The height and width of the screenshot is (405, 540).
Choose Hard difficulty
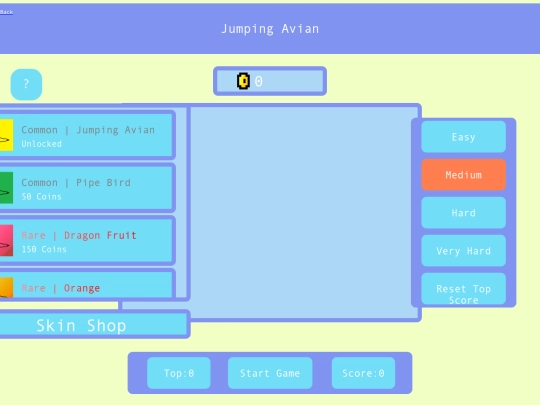464,212
